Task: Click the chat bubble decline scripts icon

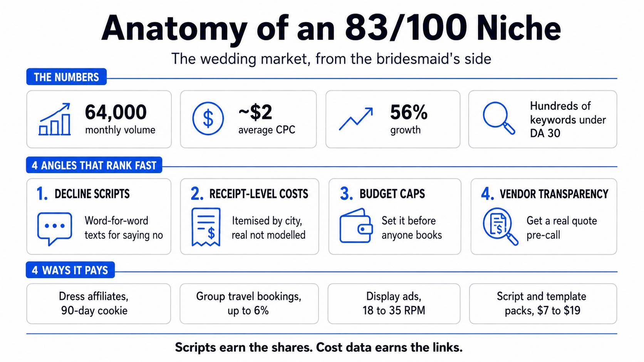Action: point(54,229)
